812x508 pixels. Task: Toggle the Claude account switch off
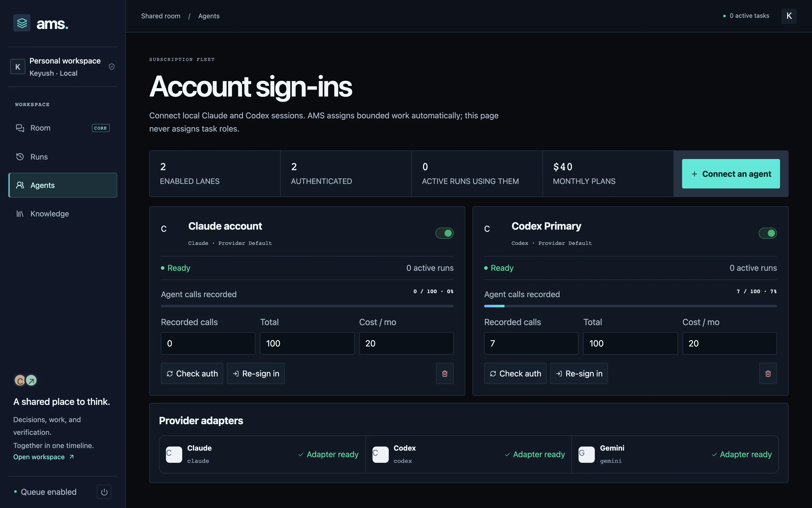(x=444, y=233)
